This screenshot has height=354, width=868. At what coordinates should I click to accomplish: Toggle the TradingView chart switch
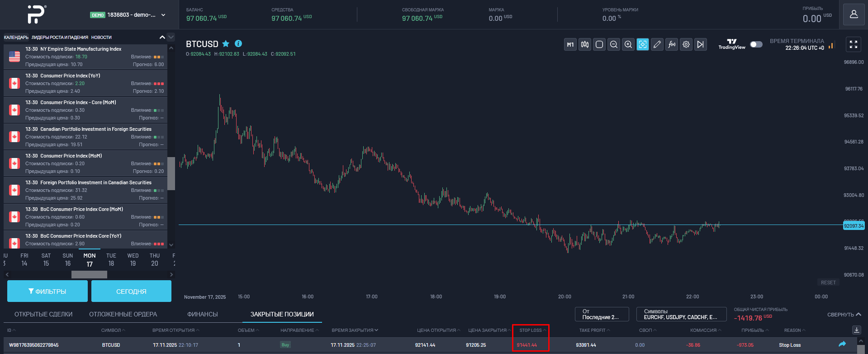pyautogui.click(x=756, y=44)
